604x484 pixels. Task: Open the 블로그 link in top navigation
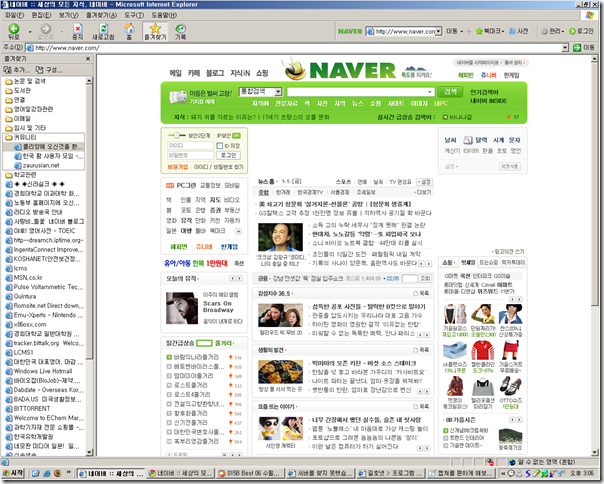(215, 73)
